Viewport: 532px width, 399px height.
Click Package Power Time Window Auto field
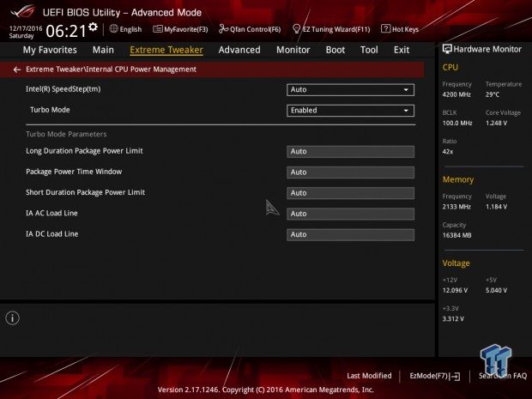click(350, 172)
